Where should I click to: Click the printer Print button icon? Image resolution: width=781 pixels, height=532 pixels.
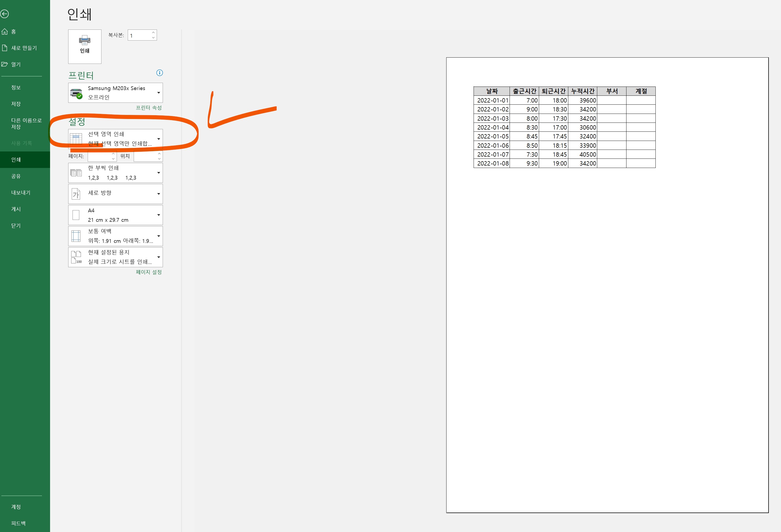(85, 41)
